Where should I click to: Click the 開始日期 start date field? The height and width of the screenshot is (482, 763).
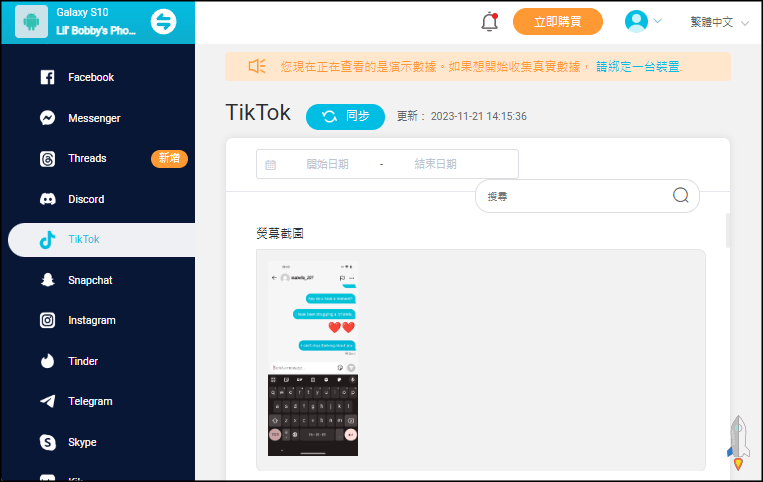[327, 164]
